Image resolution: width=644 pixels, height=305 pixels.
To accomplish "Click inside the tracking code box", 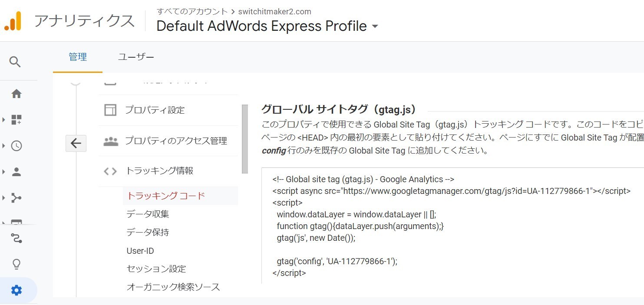I will [452, 226].
